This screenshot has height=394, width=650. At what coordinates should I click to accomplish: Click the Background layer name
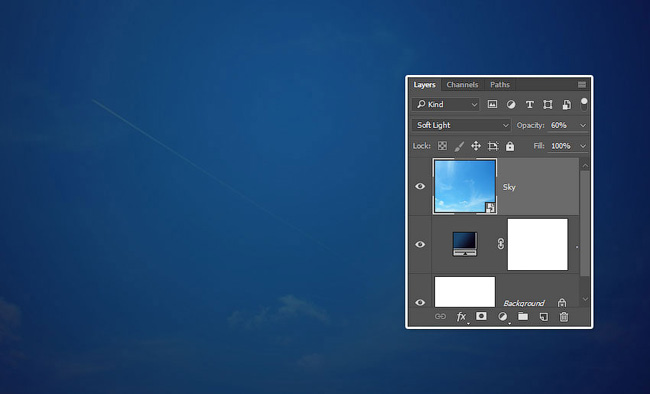click(x=524, y=303)
